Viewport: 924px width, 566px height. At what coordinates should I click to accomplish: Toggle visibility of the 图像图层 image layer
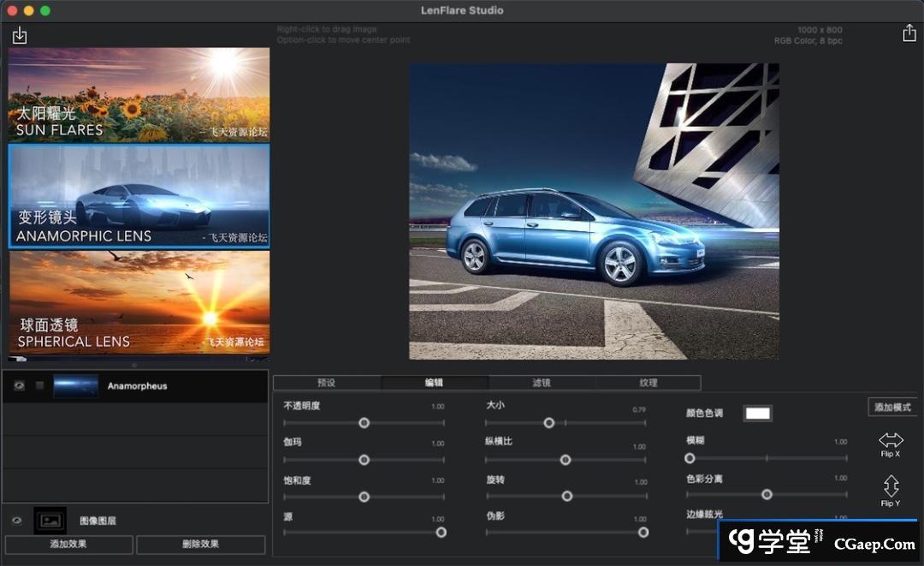16,520
